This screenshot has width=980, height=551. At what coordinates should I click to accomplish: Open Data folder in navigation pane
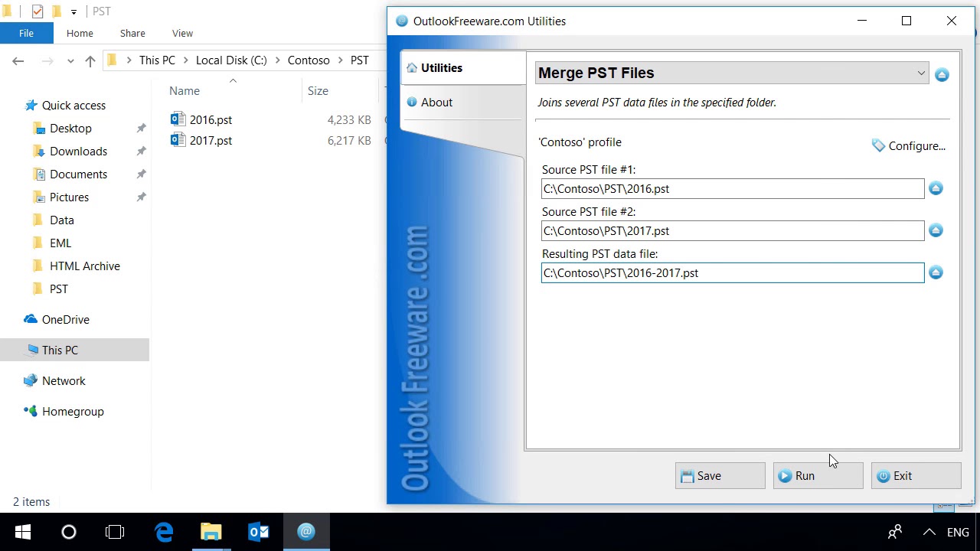[x=62, y=220]
